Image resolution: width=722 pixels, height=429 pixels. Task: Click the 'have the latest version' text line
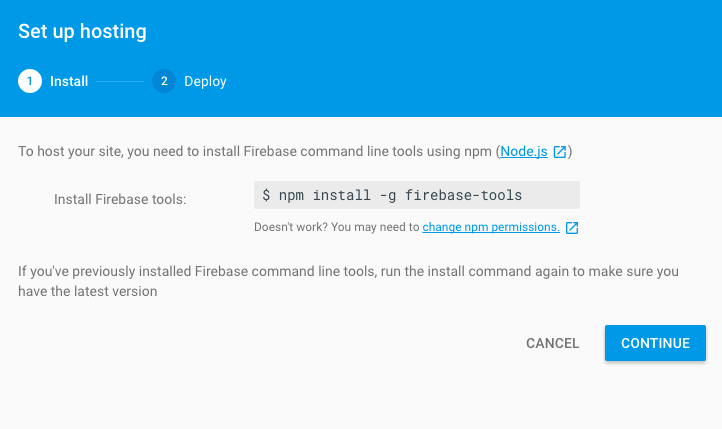(x=87, y=291)
